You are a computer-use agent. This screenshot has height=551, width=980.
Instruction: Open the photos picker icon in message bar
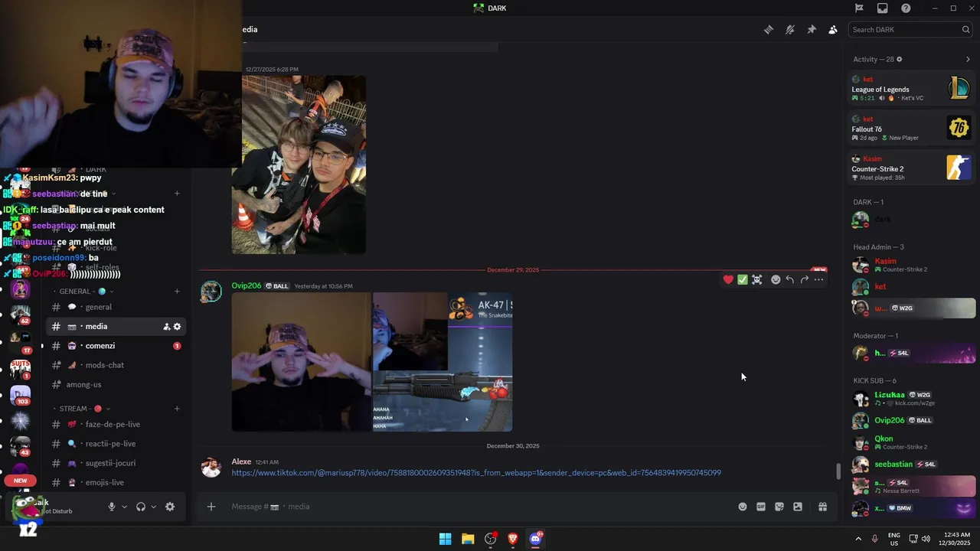(x=798, y=507)
